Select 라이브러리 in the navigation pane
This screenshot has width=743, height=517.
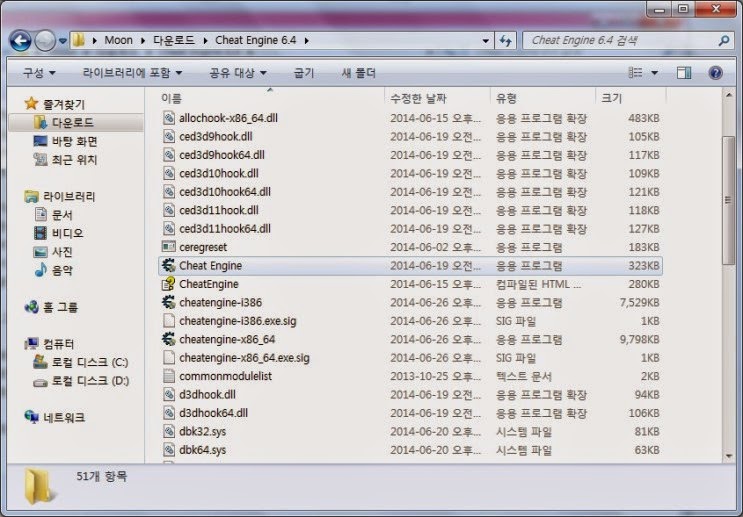tap(69, 196)
